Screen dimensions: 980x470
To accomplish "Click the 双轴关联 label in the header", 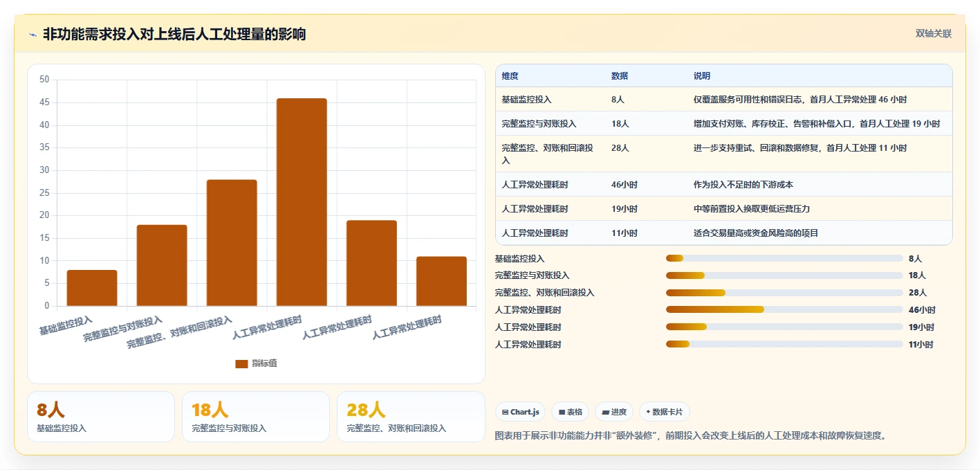I will point(934,34).
